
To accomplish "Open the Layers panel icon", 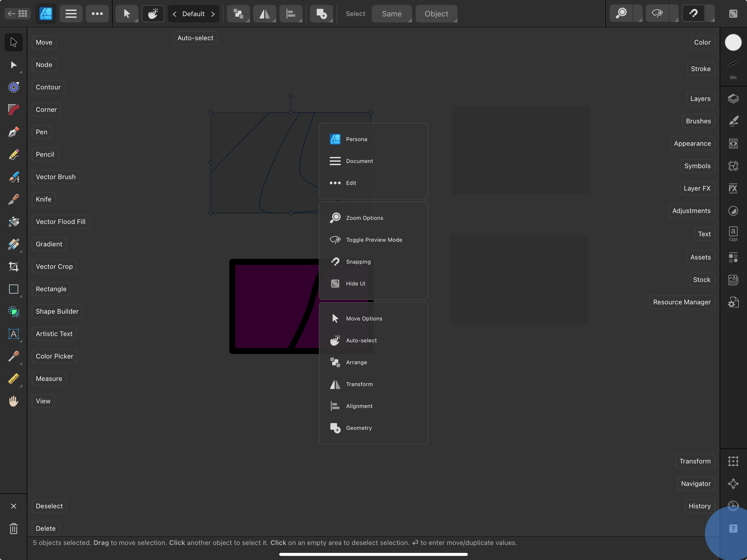I will point(733,99).
